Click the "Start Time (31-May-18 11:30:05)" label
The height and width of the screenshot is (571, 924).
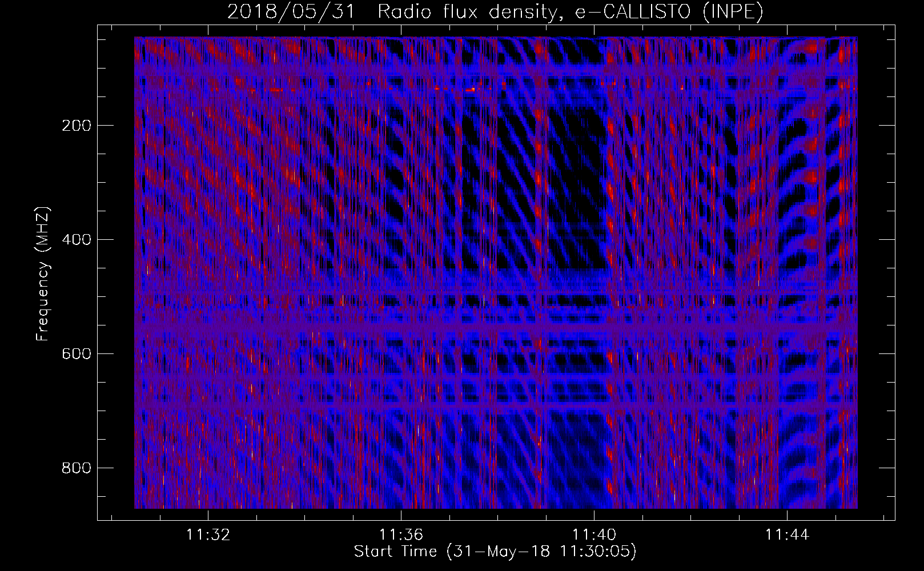pyautogui.click(x=495, y=552)
